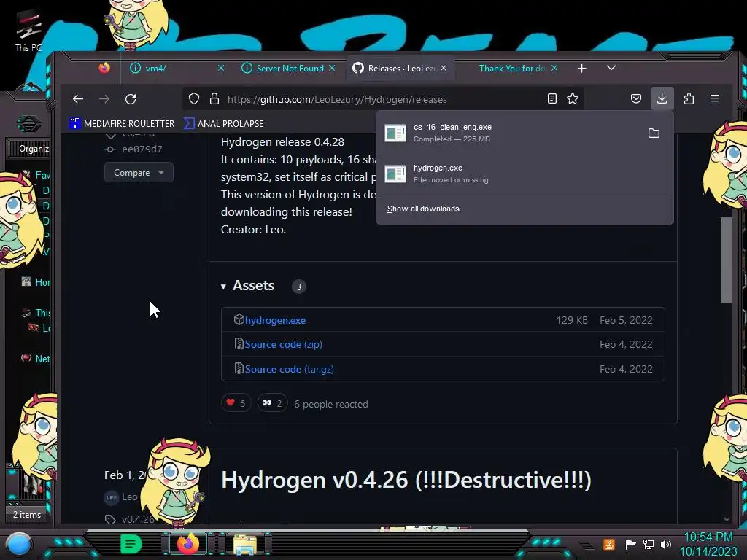This screenshot has width=747, height=560.
Task: Open the extensions puzzle icon
Action: (x=689, y=98)
